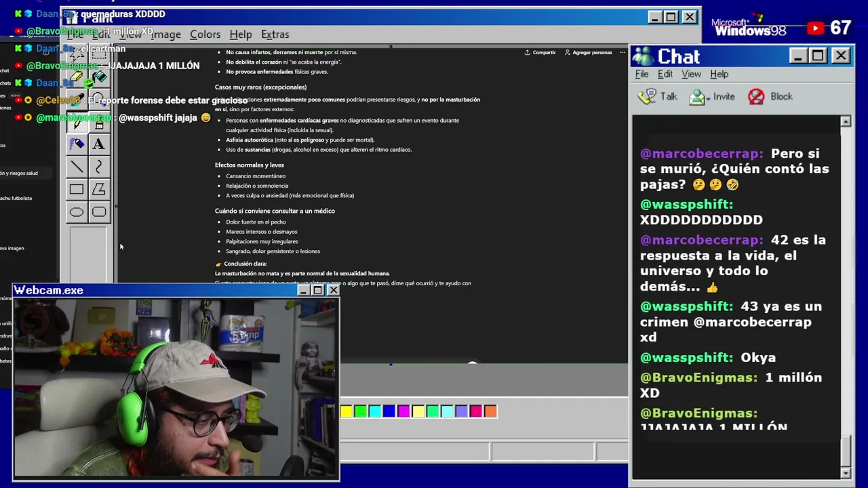Viewport: 868px width, 488px height.
Task: Pick the dark blue palette color
Action: pos(389,411)
